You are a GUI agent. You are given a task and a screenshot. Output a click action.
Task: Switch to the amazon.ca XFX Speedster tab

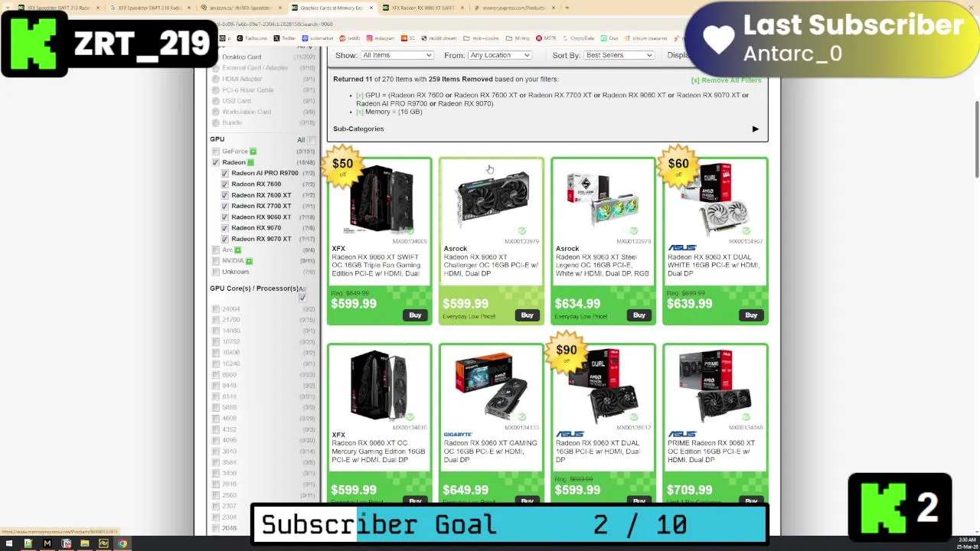coord(240,8)
